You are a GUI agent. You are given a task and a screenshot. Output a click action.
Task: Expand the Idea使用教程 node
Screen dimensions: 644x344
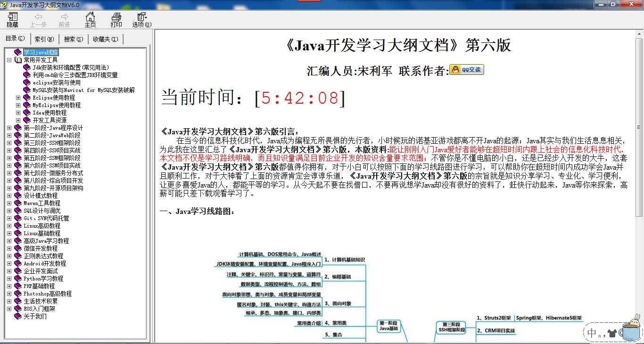(x=18, y=113)
